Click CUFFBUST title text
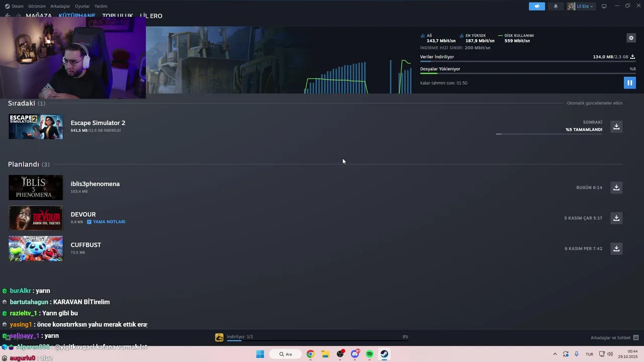Image resolution: width=644 pixels, height=362 pixels. click(86, 245)
